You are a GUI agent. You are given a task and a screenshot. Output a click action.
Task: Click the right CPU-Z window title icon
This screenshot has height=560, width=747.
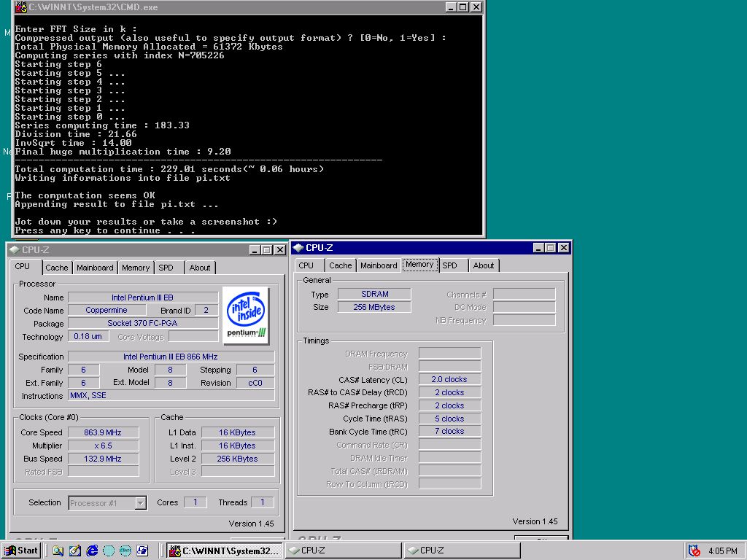point(298,248)
